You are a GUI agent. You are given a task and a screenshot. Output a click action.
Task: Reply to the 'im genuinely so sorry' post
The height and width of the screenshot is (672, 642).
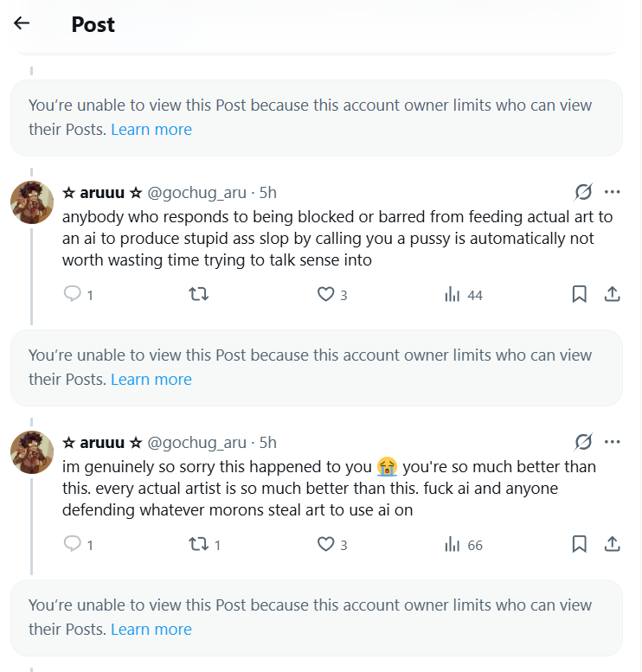(73, 545)
